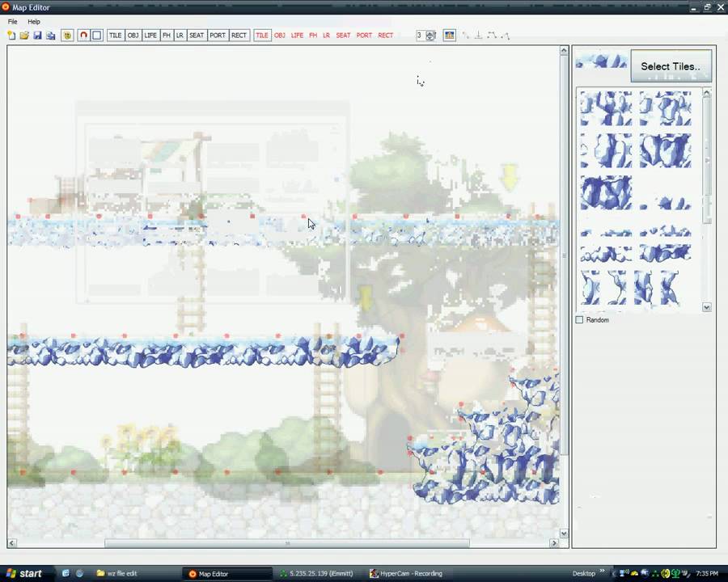Viewport: 728px width, 582px height.
Task: Open the File menu
Action: [x=12, y=21]
